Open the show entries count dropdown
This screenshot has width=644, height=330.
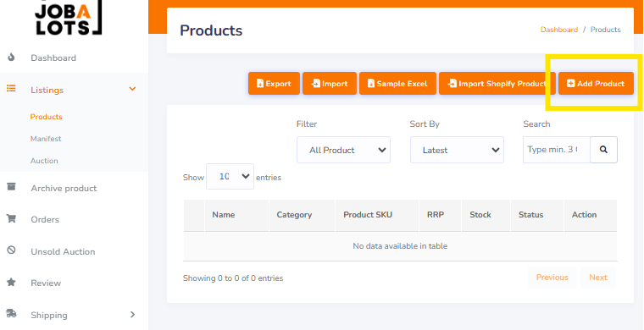pyautogui.click(x=230, y=176)
